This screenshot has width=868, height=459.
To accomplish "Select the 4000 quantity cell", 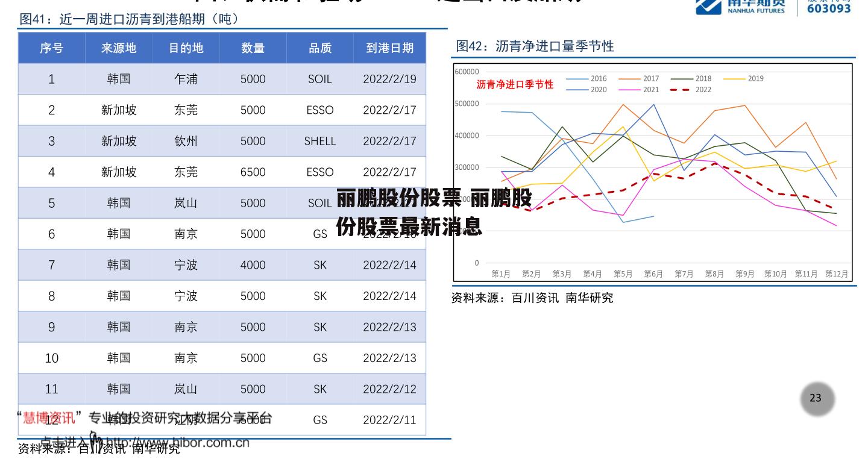I will pos(253,265).
